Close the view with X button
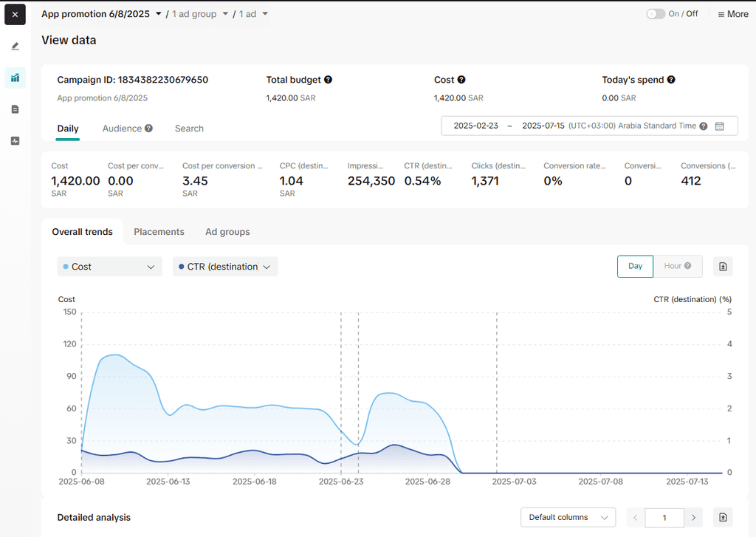This screenshot has width=756, height=537. point(15,14)
